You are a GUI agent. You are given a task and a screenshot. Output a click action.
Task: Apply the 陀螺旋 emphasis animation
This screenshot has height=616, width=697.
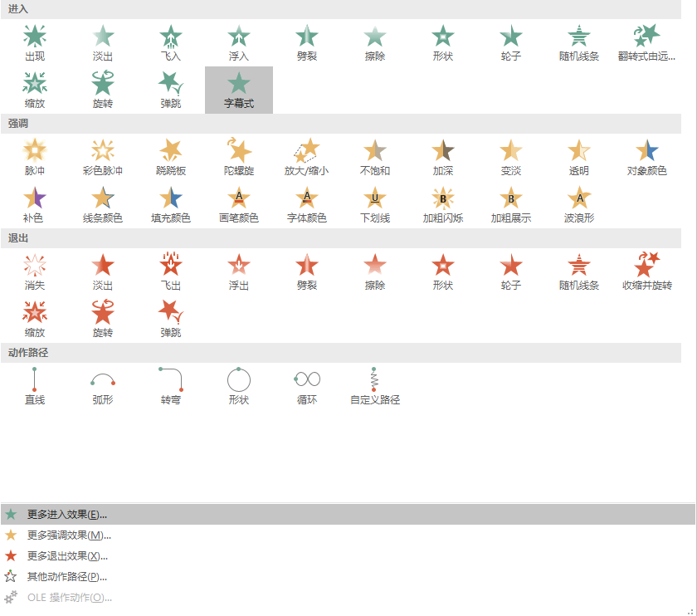pyautogui.click(x=239, y=158)
